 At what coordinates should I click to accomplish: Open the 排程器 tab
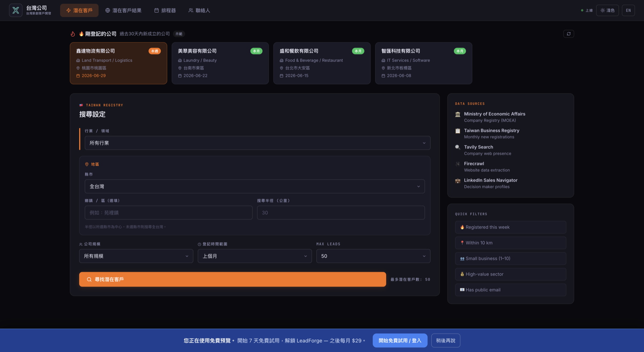(x=165, y=10)
